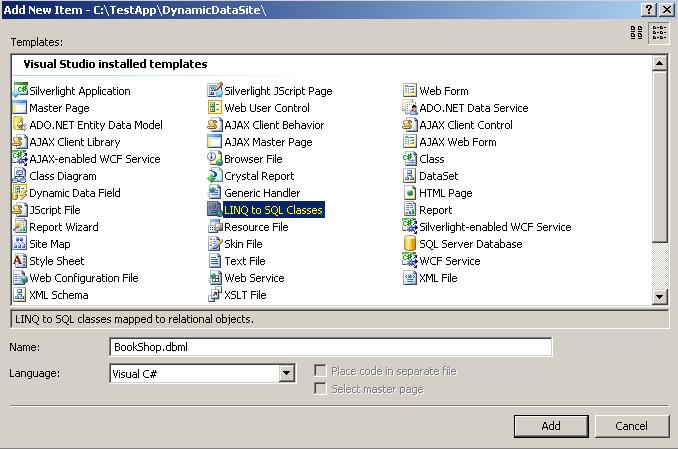Check Select master page option
This screenshot has width=678, height=449.
coord(320,388)
